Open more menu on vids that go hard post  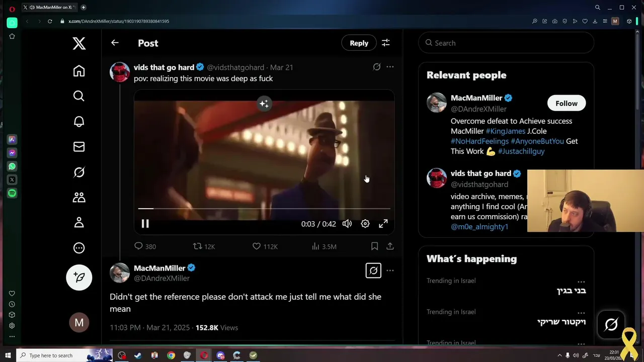(x=390, y=67)
